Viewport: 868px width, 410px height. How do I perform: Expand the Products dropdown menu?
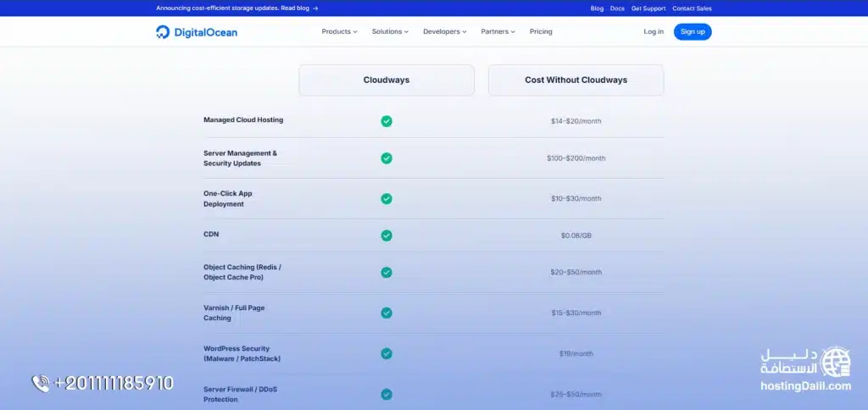[339, 32]
